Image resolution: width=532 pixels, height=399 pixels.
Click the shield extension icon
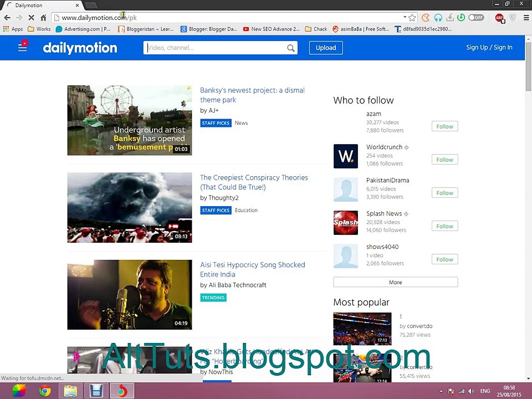coord(513,18)
